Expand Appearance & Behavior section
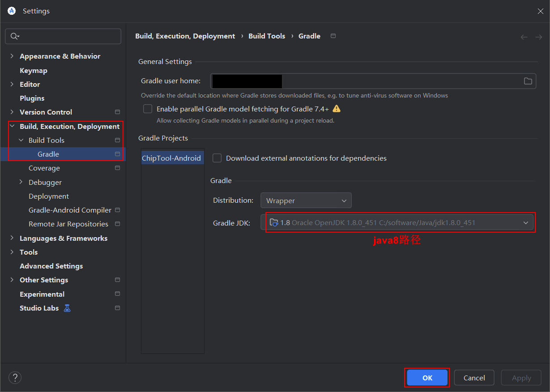 [12, 56]
